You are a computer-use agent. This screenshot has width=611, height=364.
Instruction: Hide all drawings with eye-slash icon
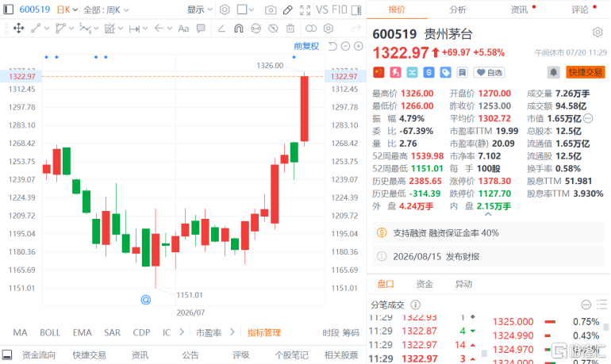[273, 28]
